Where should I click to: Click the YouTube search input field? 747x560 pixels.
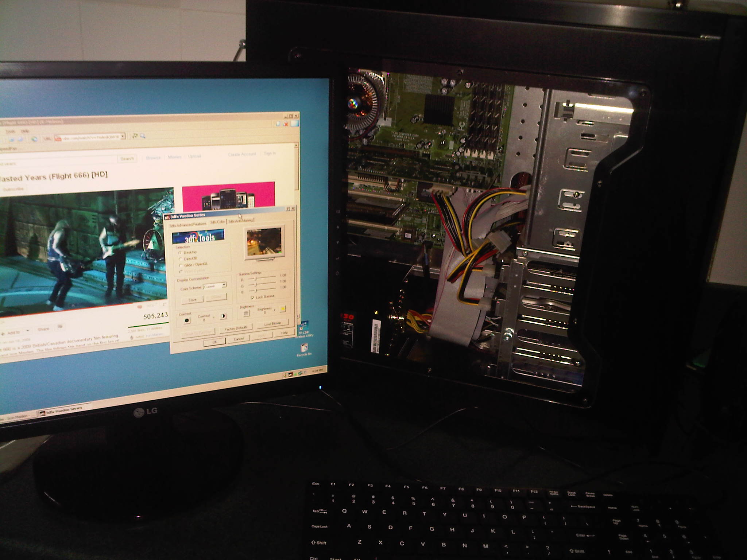click(58, 160)
